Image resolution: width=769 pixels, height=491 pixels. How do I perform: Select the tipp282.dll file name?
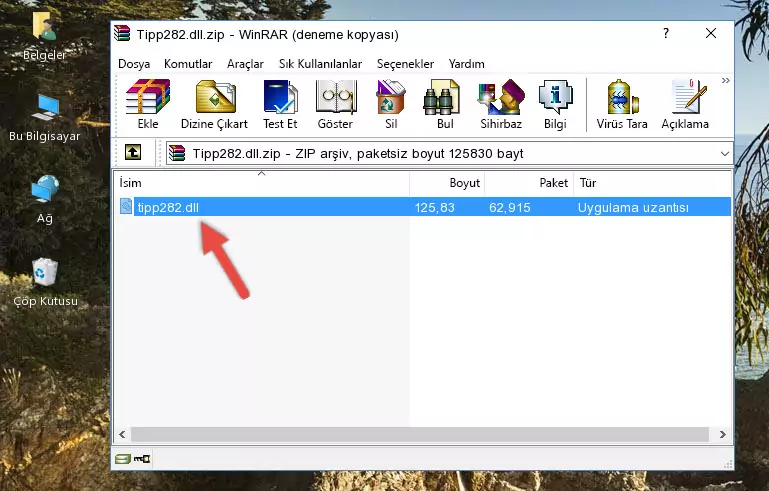pos(168,207)
